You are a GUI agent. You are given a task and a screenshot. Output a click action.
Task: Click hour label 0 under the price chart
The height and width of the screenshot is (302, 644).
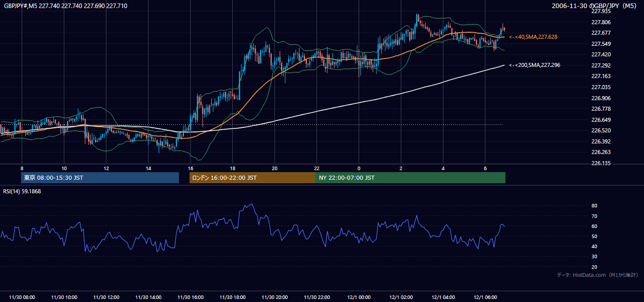(x=359, y=168)
